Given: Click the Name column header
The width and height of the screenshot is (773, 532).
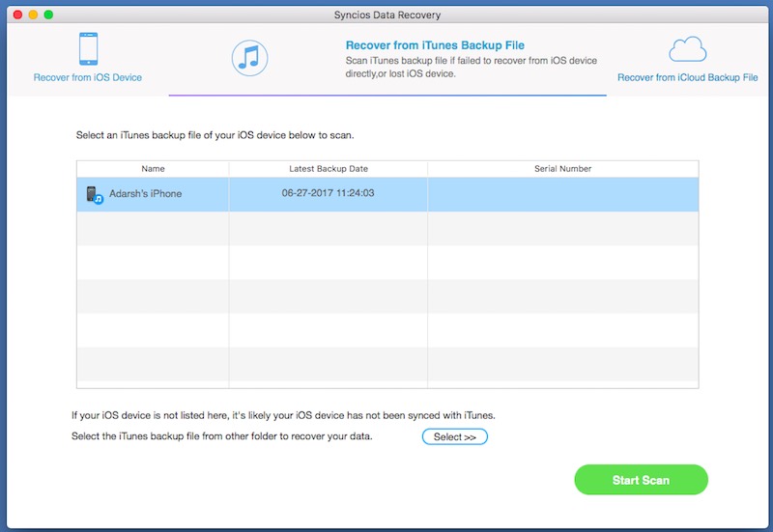Looking at the screenshot, I should click(x=153, y=168).
